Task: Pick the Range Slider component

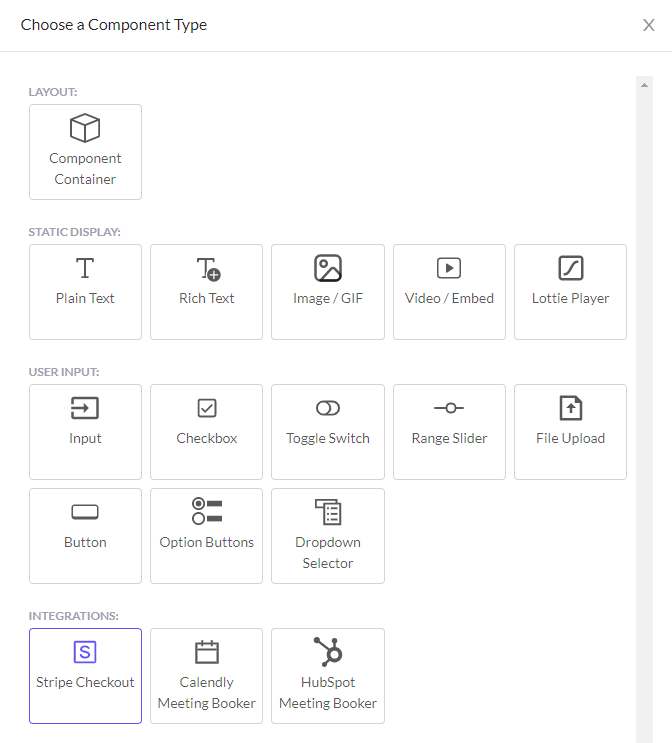Action: pos(449,432)
